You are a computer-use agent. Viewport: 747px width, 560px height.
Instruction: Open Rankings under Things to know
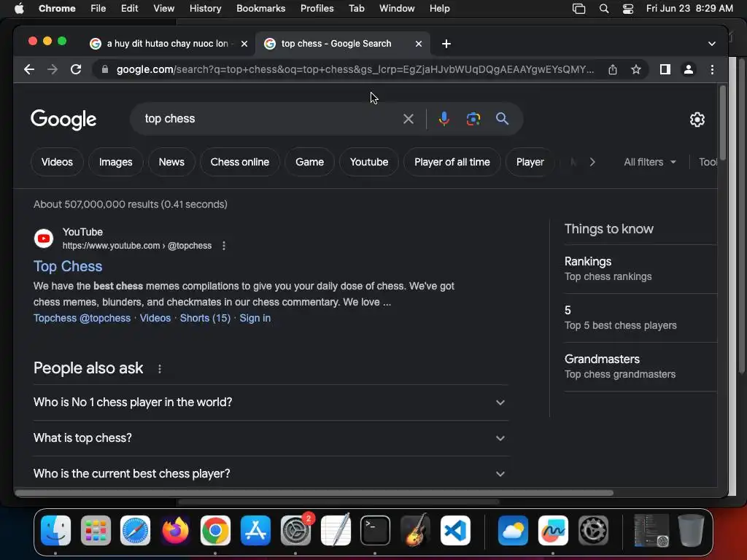click(x=640, y=269)
